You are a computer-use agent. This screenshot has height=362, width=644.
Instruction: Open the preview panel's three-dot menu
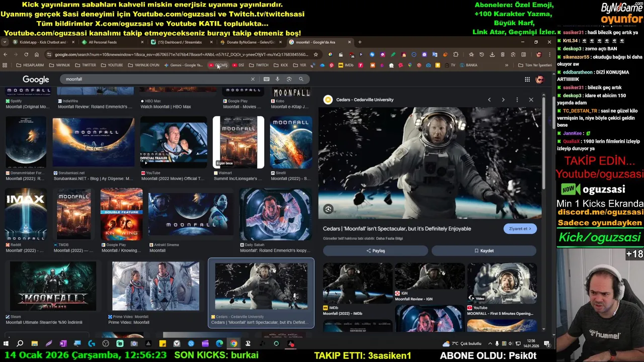(x=517, y=100)
